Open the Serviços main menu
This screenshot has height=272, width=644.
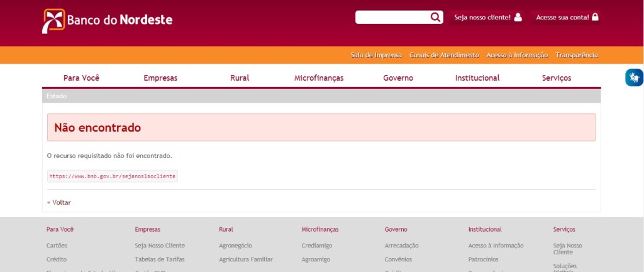557,78
